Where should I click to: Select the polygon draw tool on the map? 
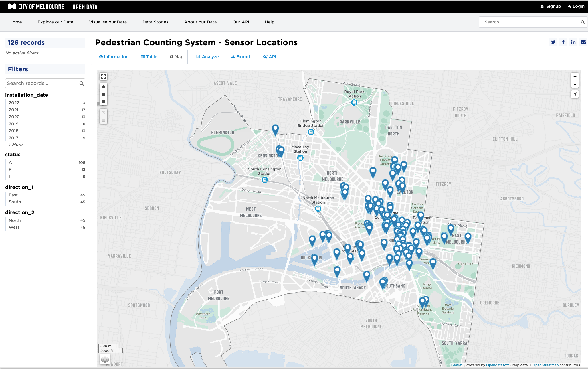(104, 86)
